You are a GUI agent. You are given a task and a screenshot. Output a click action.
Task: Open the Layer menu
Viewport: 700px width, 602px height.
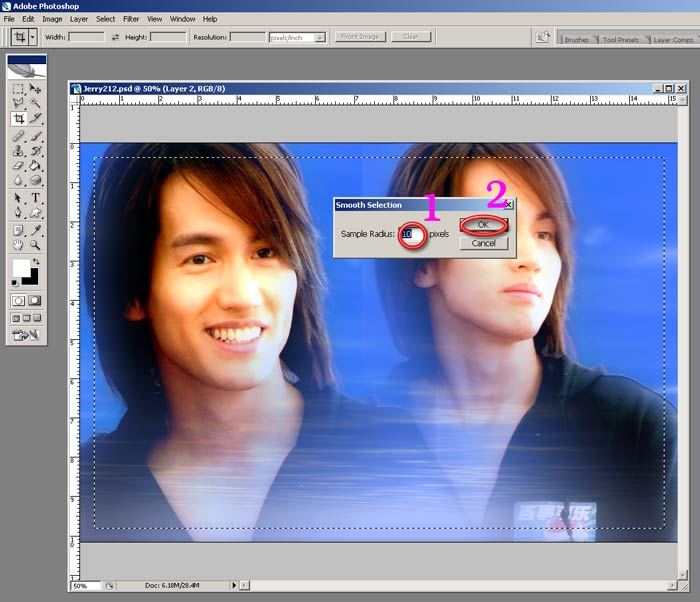(x=79, y=19)
